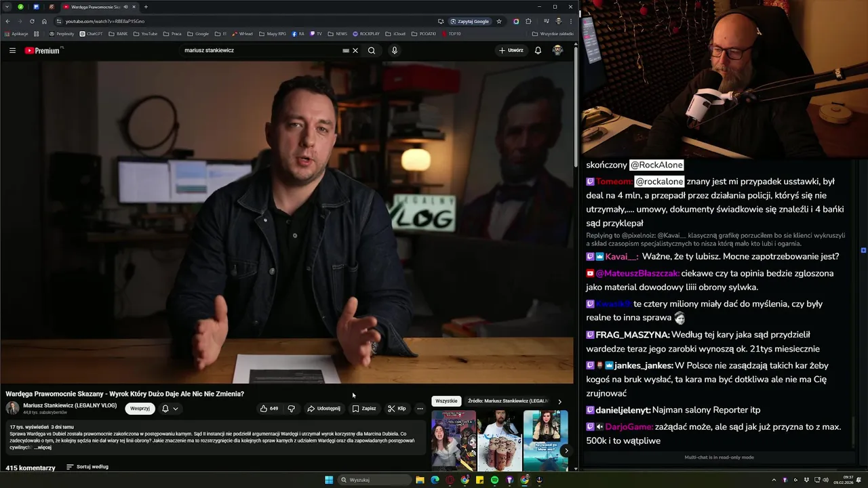Viewport: 868px width, 488px height.
Task: Show next Shorts with arrow button
Action: [566, 451]
